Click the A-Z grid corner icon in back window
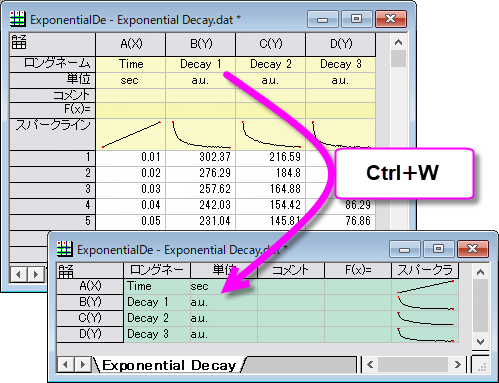The width and height of the screenshot is (499, 383). click(19, 42)
